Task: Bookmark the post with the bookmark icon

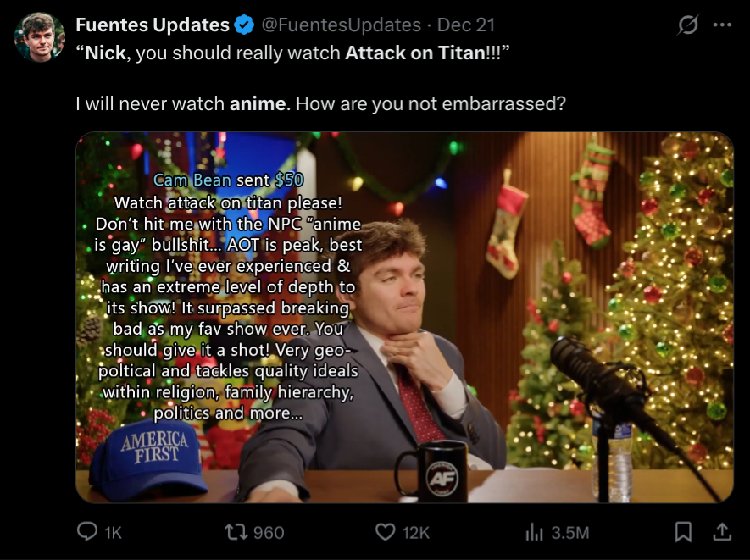Action: tap(684, 532)
